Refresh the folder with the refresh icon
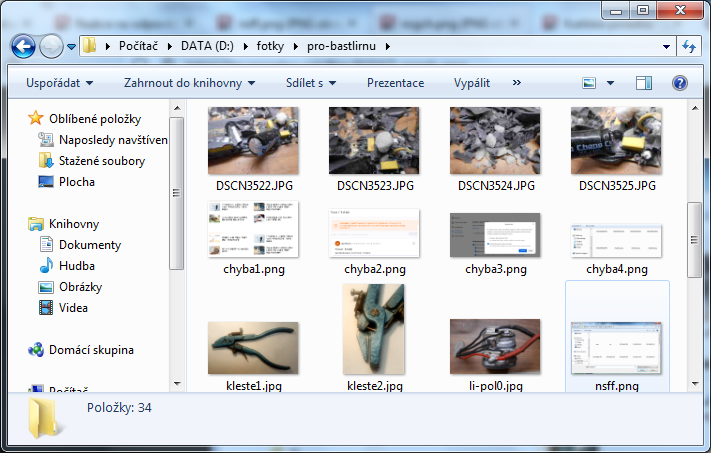 pos(689,46)
